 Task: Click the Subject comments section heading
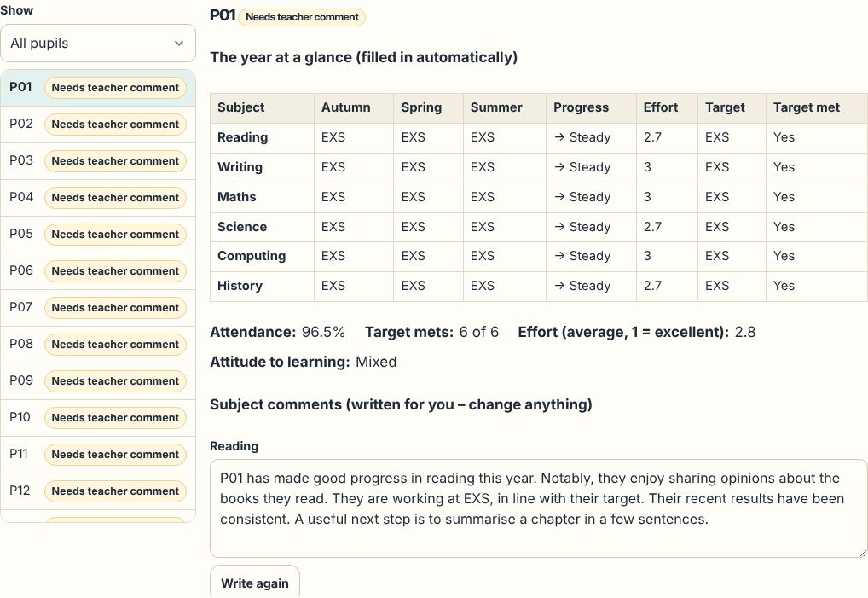coord(401,404)
